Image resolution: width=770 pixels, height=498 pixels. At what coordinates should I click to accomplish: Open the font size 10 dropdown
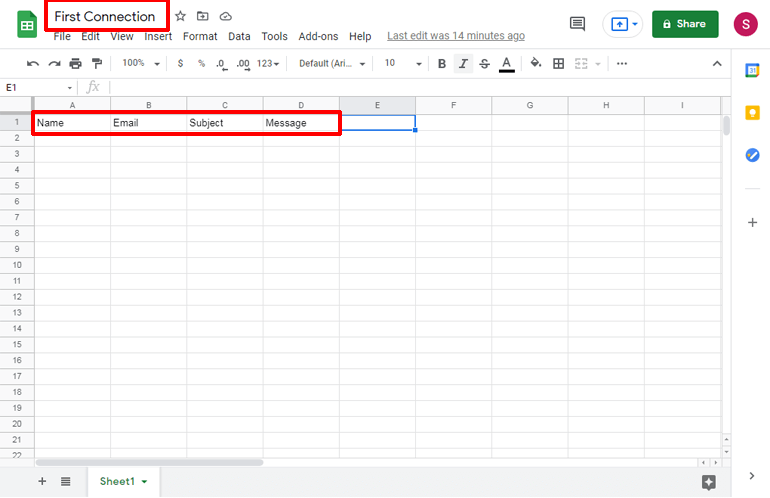pos(403,63)
